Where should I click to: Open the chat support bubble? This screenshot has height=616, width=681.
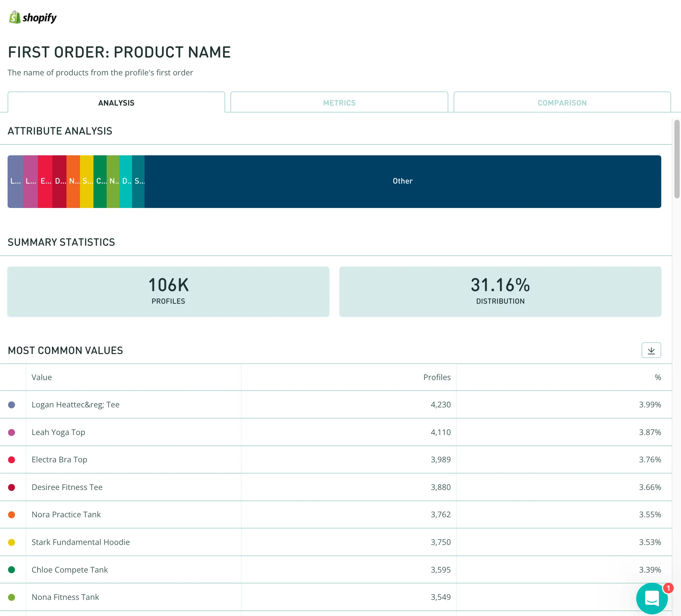tap(651, 599)
